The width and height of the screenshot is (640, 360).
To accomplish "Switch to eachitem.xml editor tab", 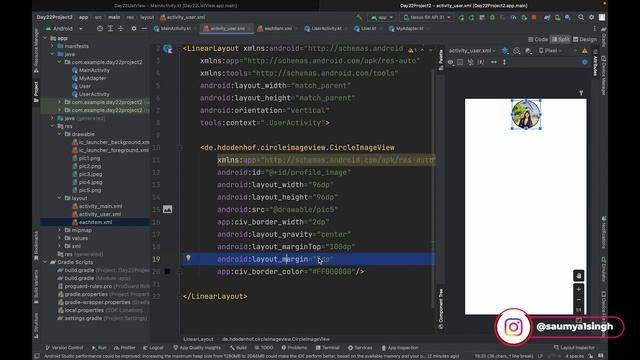I will (x=277, y=29).
